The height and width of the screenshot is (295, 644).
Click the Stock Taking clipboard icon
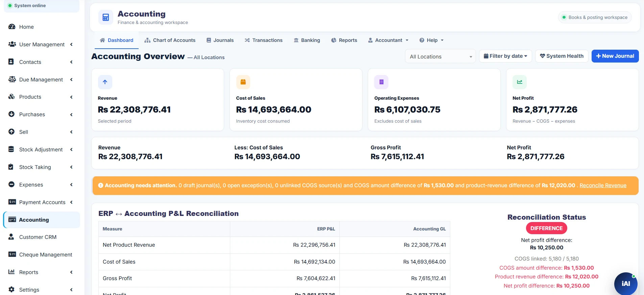coord(11,167)
